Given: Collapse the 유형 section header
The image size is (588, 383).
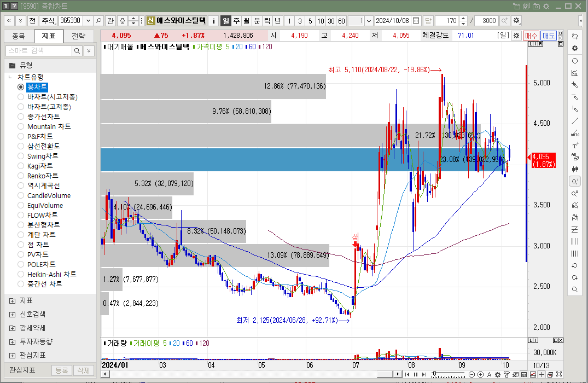Looking at the screenshot, I should pyautogui.click(x=13, y=65).
